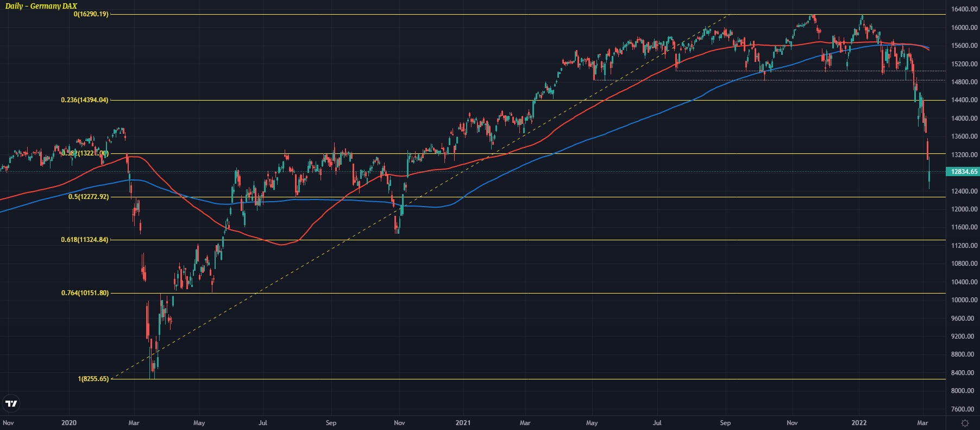980x430 pixels.
Task: Click the first Nov label on time axis
Action: [8, 423]
